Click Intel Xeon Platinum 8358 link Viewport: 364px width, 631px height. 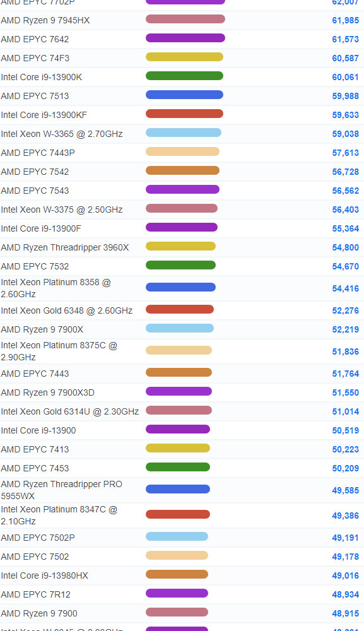click(x=56, y=288)
